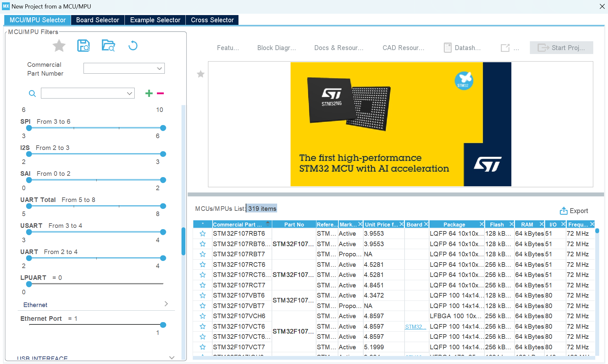Mark STM32F107VCH6 as favorite
This screenshot has height=364, width=608.
(x=202, y=316)
